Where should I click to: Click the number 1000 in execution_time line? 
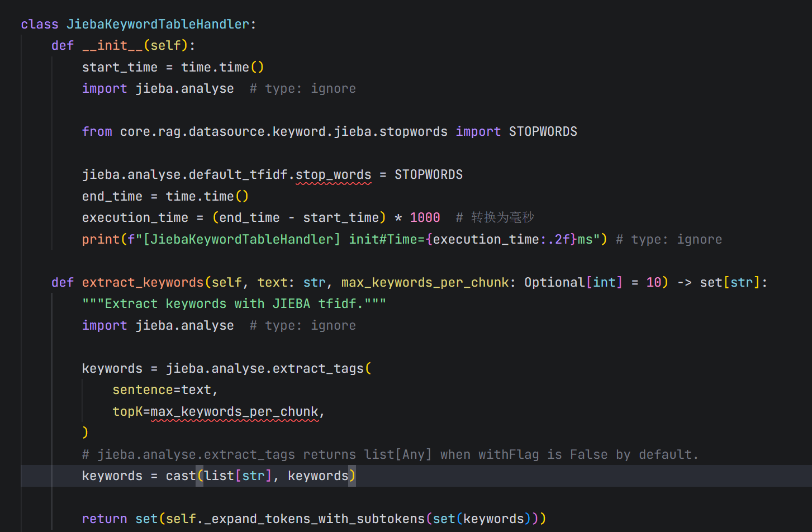point(425,217)
